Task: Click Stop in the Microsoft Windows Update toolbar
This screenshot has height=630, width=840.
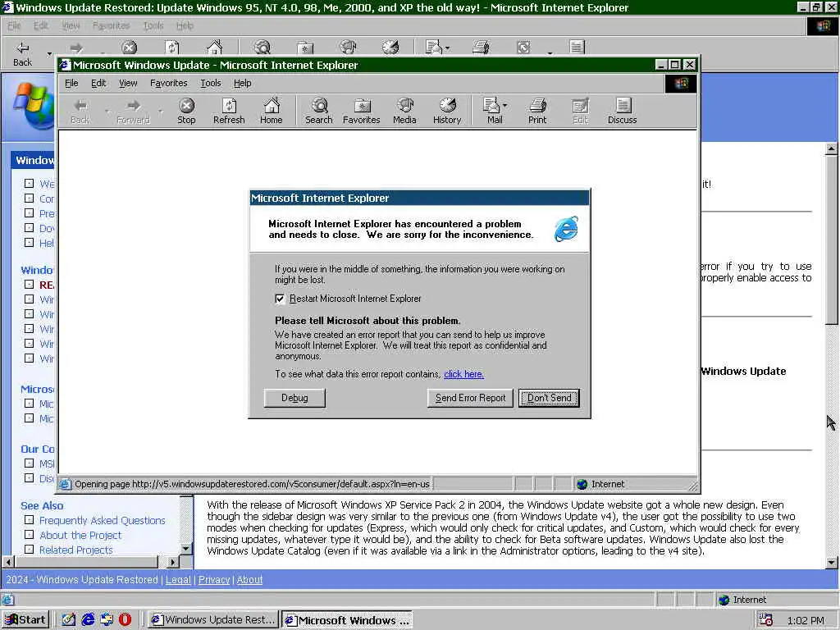Action: tap(186, 112)
